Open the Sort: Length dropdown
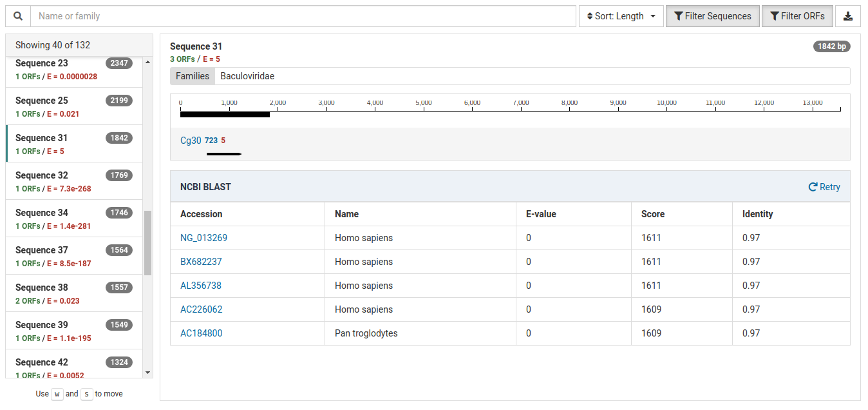 (x=621, y=16)
